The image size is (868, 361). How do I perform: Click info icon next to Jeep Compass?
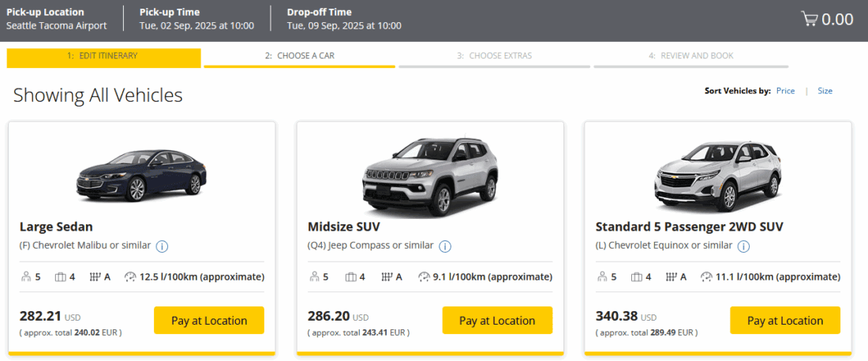445,246
